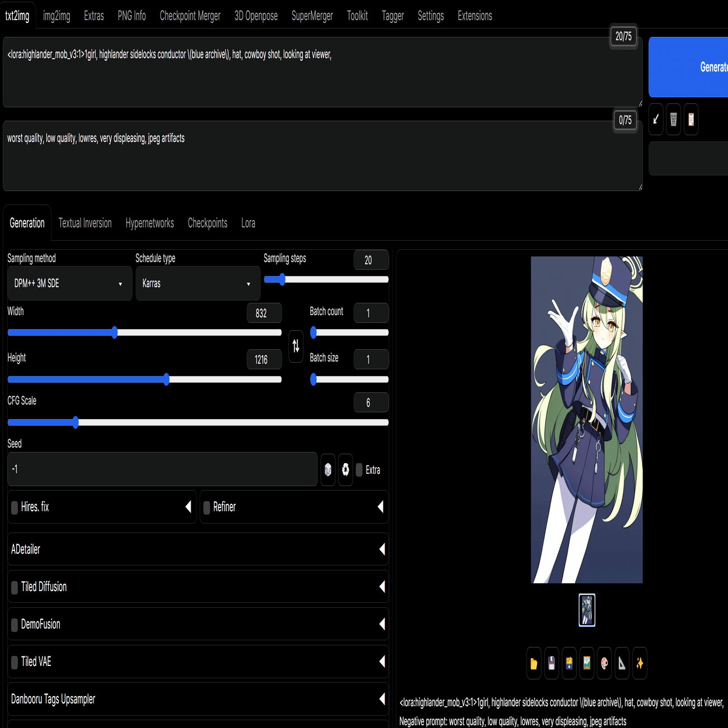Expand the Tiled VAE section arrow

(382, 662)
